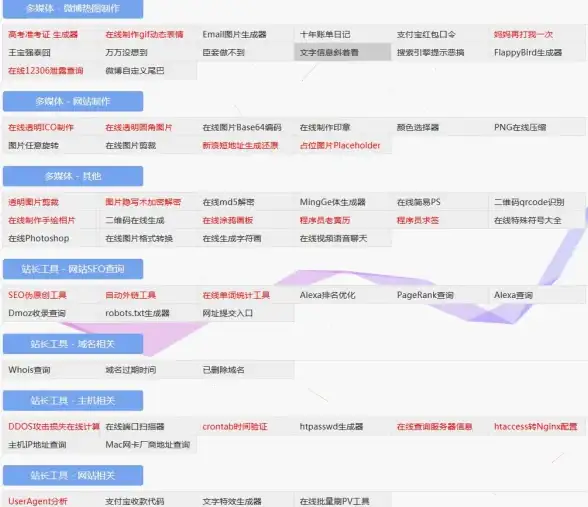The height and width of the screenshot is (507, 588).
Task: Open crontab时间验证 link
Action: 235,427
